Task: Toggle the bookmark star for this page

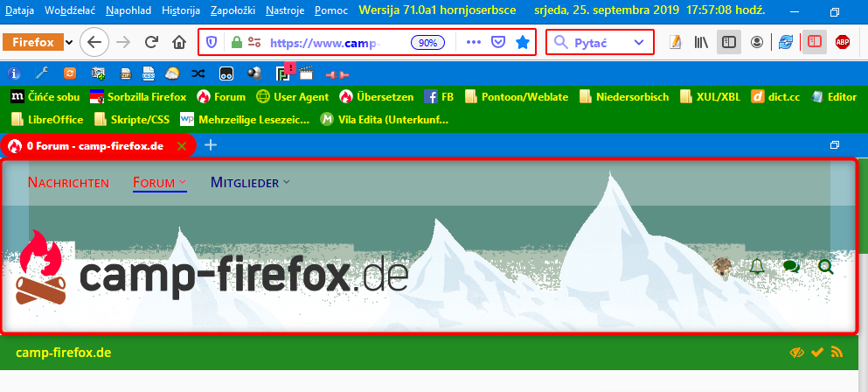Action: [522, 42]
